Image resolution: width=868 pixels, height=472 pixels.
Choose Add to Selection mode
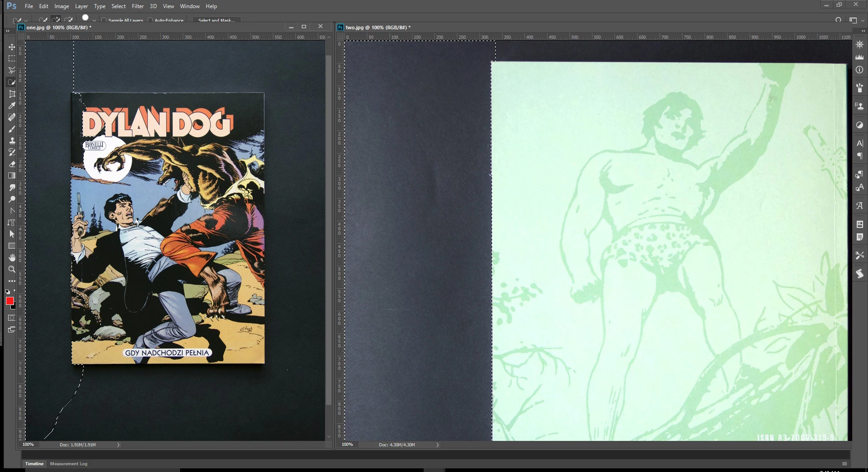56,19
